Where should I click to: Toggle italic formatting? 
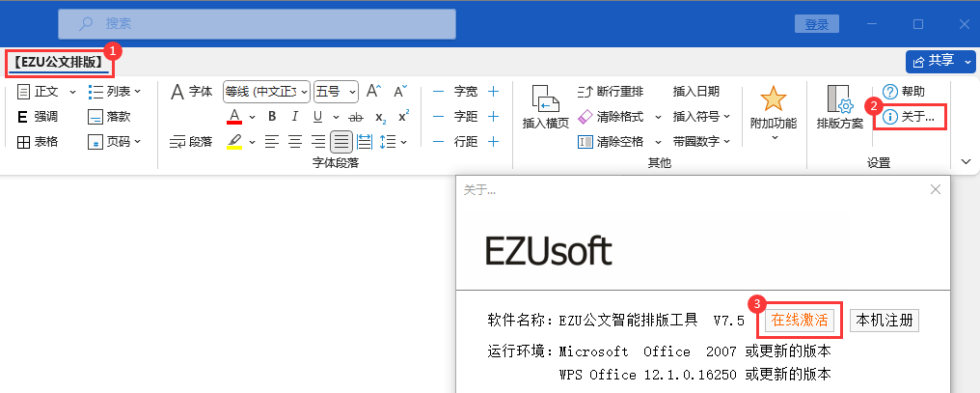click(295, 117)
